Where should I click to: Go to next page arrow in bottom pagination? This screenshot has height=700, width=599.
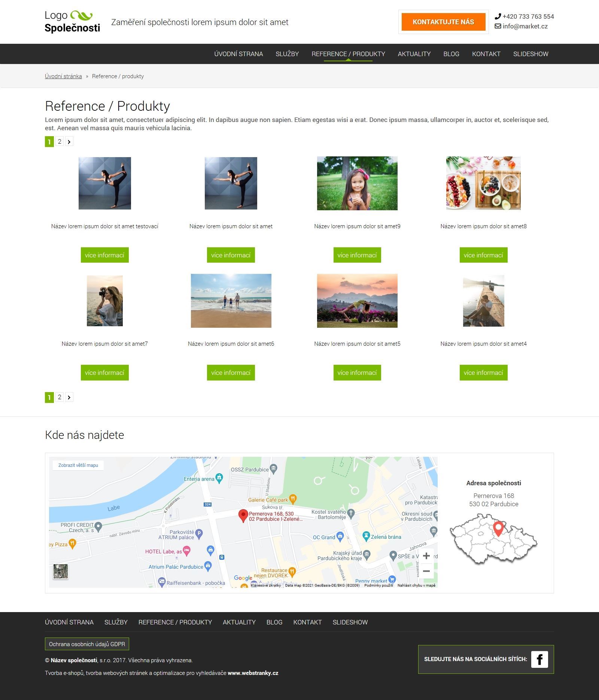tap(69, 397)
